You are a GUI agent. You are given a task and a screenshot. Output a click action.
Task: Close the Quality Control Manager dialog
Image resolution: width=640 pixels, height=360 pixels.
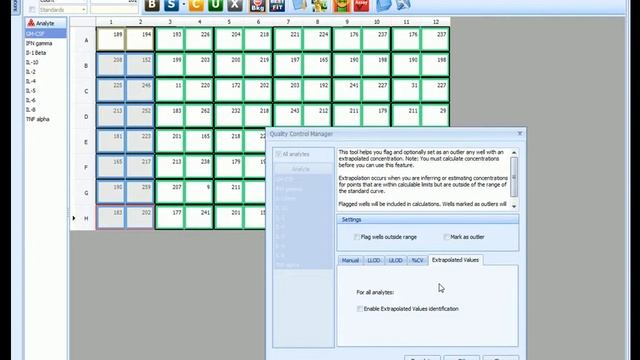520,133
